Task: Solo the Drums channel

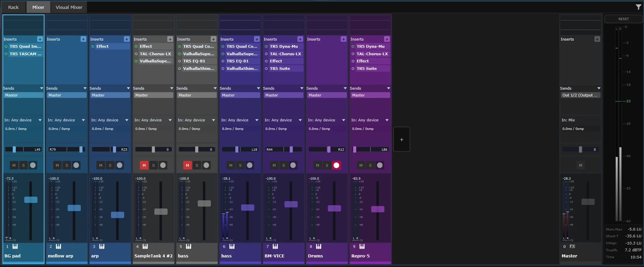Action: (x=327, y=165)
